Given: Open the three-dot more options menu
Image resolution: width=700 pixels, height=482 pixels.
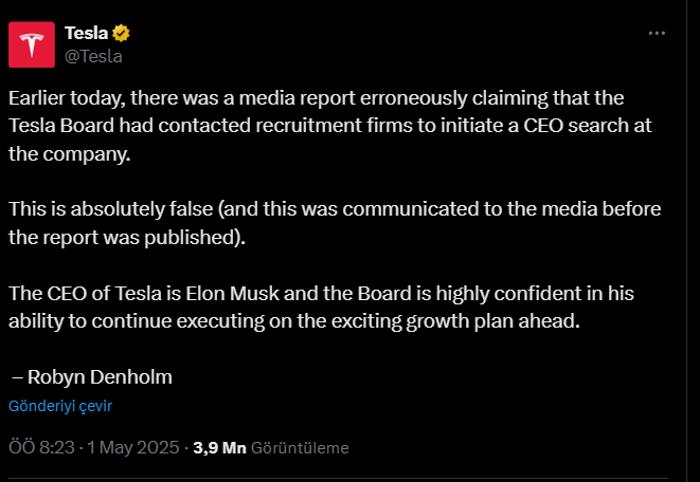Looking at the screenshot, I should point(657,33).
